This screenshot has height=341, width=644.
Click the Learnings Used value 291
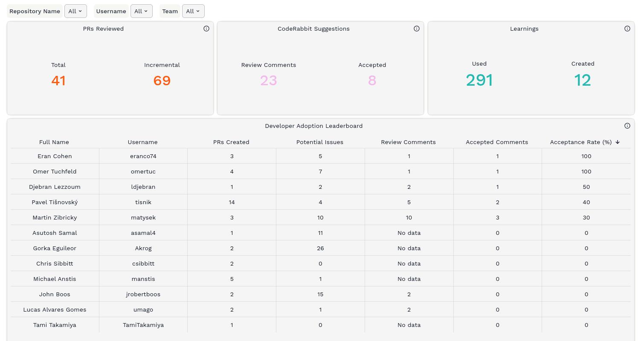(x=479, y=80)
